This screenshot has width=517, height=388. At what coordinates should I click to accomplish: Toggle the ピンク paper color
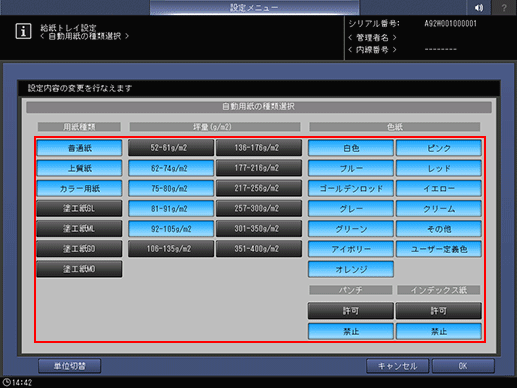(439, 148)
